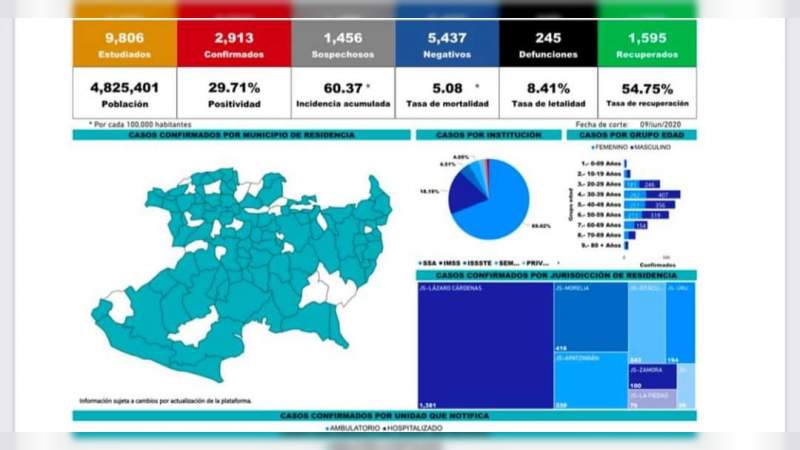
Task: Toggle the FEMENINO legend entry
Action: coord(609,147)
